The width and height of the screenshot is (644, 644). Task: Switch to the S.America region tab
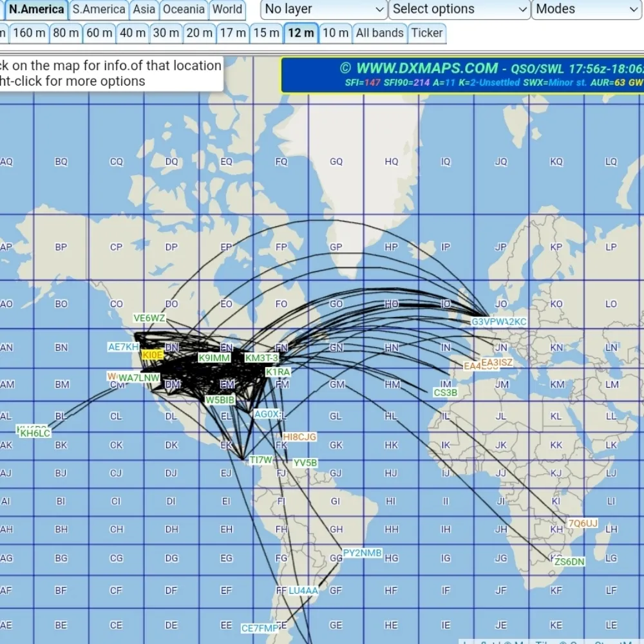tap(99, 9)
